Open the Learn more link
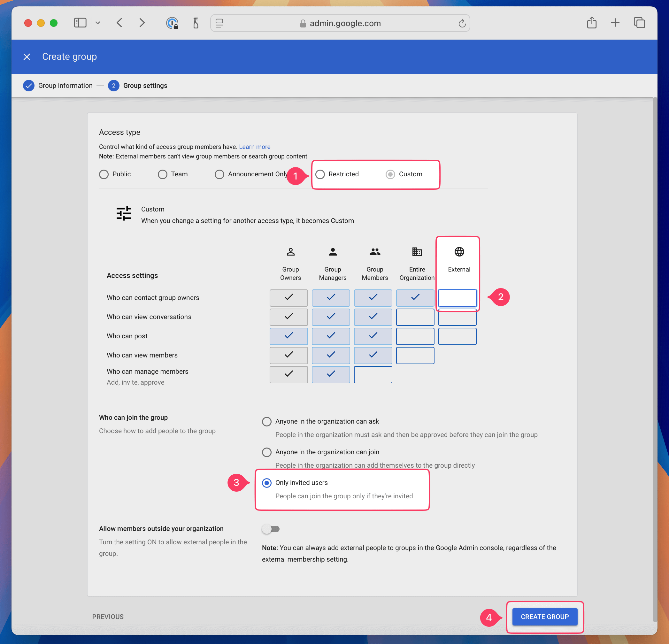 point(254,147)
